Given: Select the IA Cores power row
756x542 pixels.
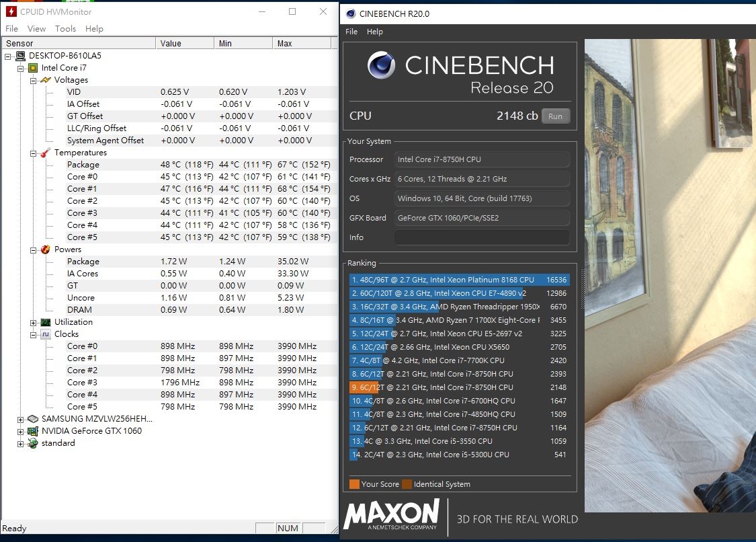Looking at the screenshot, I should point(202,273).
